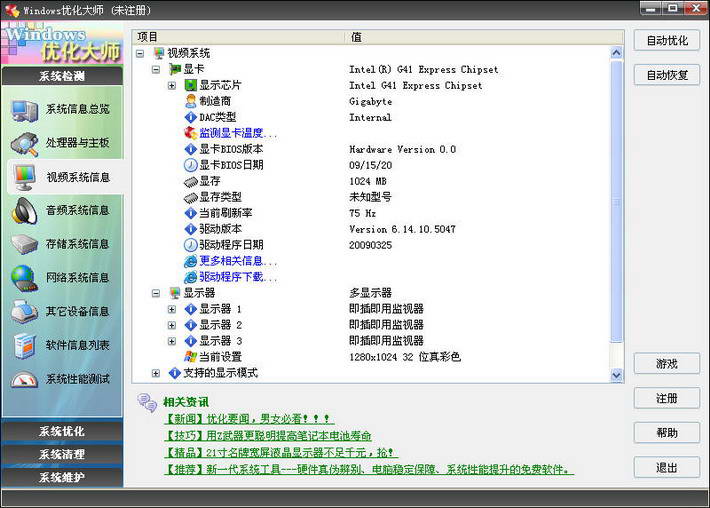Click the 显存 memory chip icon
Screen dimensions: 710x508
coord(191,182)
